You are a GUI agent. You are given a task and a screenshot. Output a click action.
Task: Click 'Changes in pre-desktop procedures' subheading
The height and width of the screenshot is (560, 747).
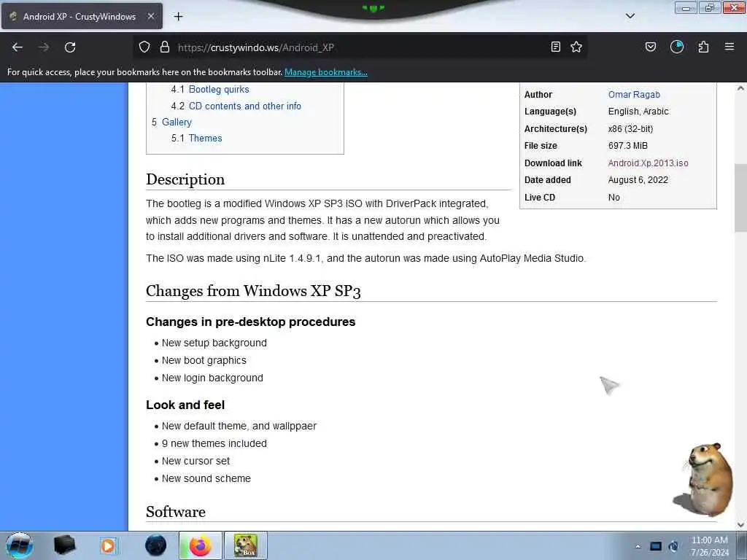click(251, 322)
